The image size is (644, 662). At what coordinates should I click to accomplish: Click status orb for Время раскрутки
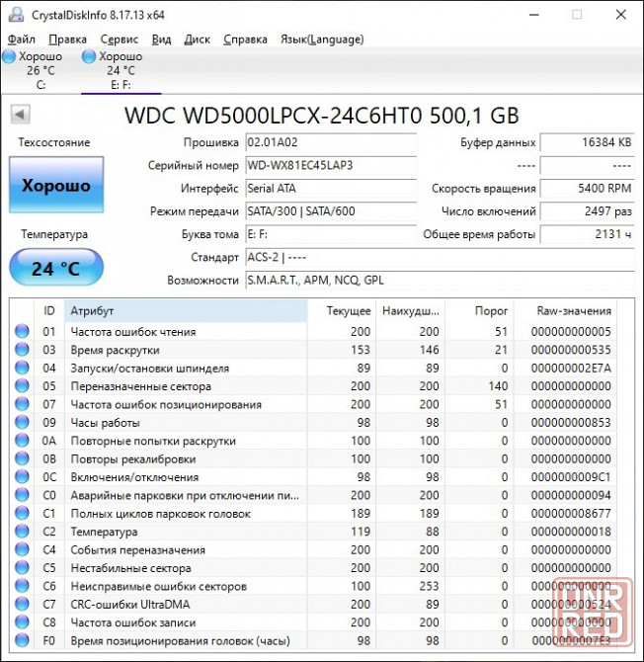(22, 349)
